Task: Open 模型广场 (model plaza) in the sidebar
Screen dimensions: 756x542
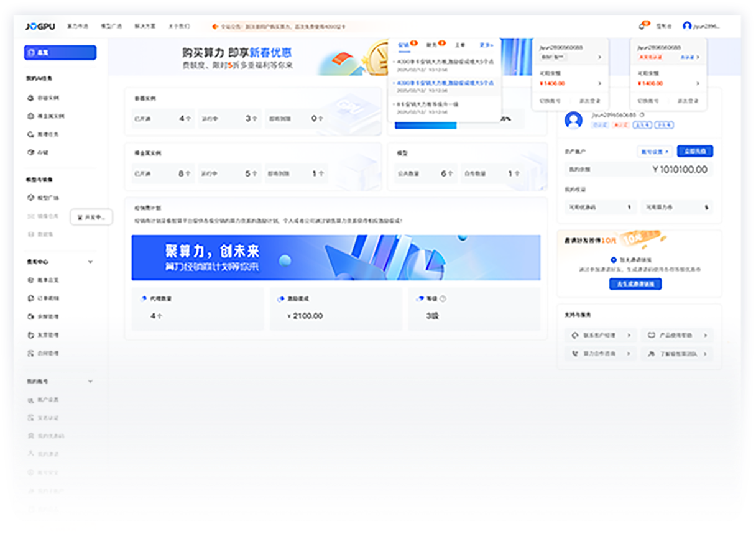Action: pos(47,198)
